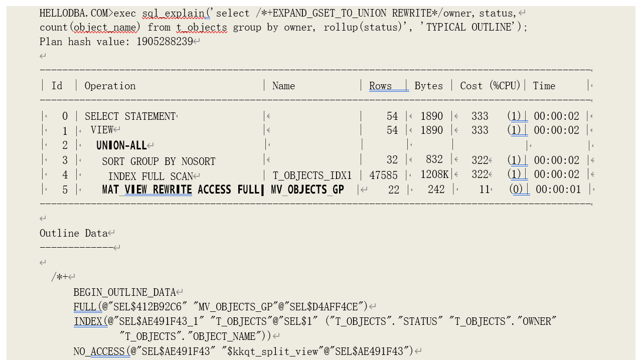Click the FULL hint with MV_OBJECTS_GP
This screenshot has height=364, width=639.
coord(221,307)
